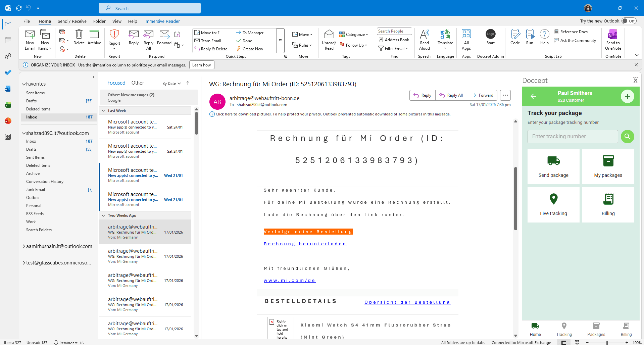
Task: Switch to Reading view in status bar
Action: point(577,343)
